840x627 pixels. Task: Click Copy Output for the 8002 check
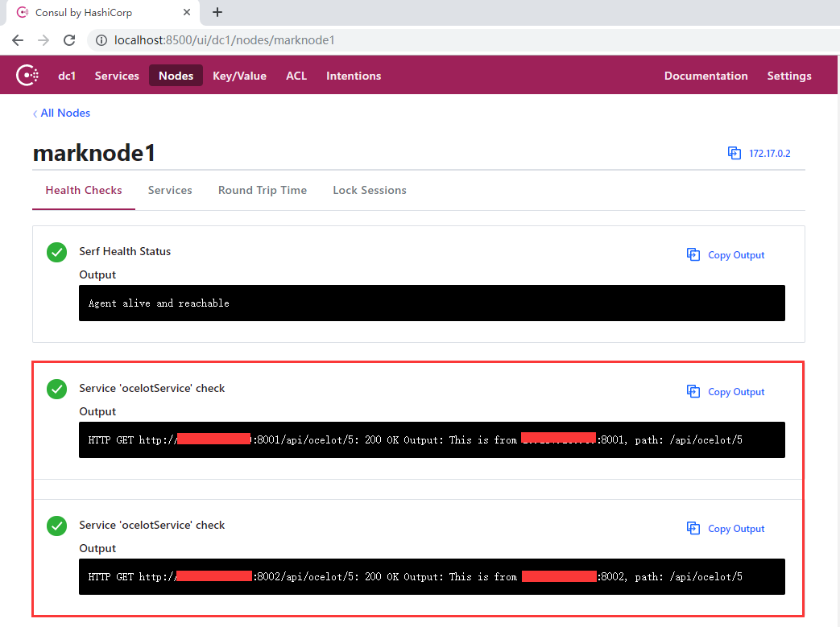pyautogui.click(x=736, y=529)
